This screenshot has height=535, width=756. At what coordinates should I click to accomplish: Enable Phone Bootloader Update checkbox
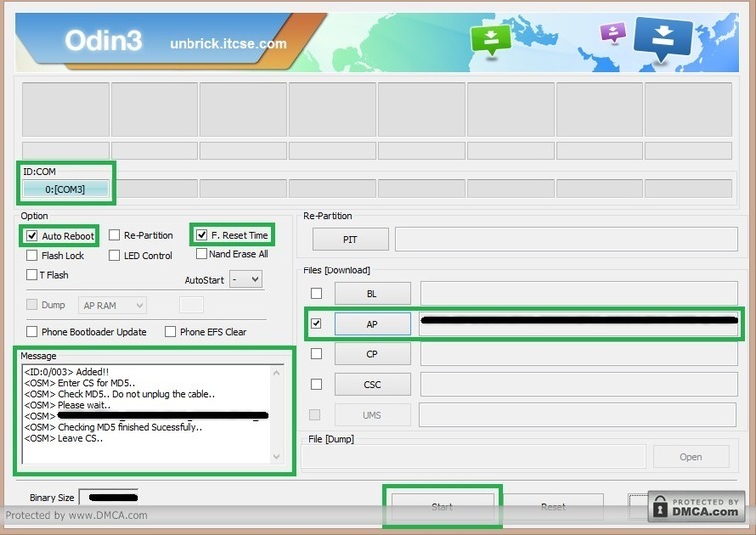click(32, 332)
